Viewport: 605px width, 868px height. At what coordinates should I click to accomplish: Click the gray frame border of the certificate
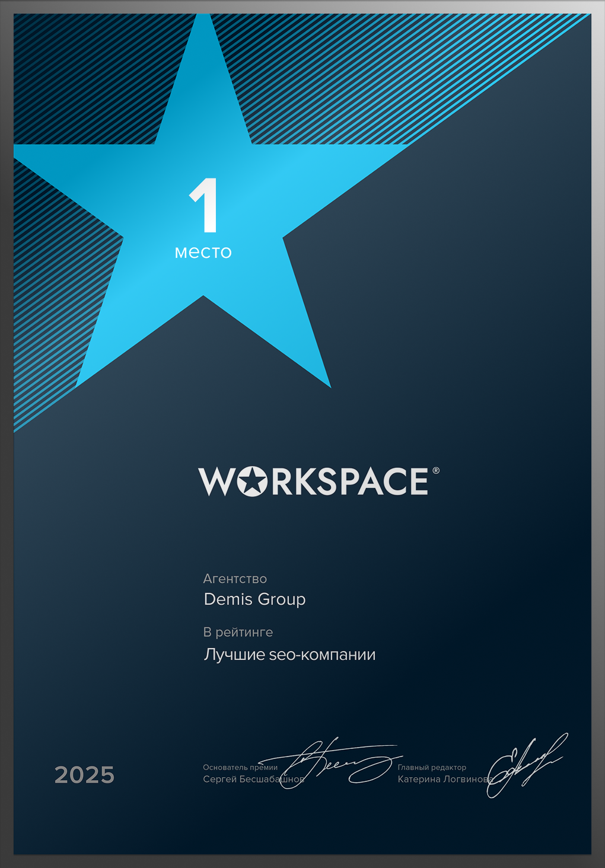pyautogui.click(x=6, y=434)
